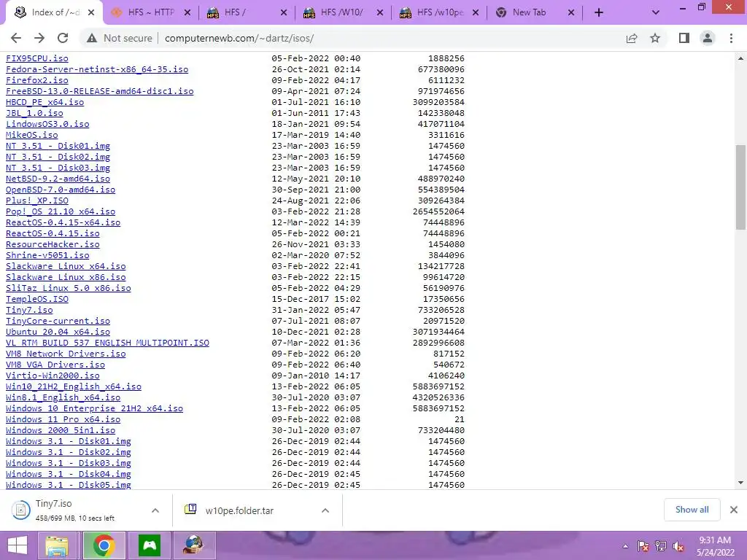The image size is (747, 560).
Task: Download NetBSD-9.2-amd64.iso
Action: click(58, 179)
